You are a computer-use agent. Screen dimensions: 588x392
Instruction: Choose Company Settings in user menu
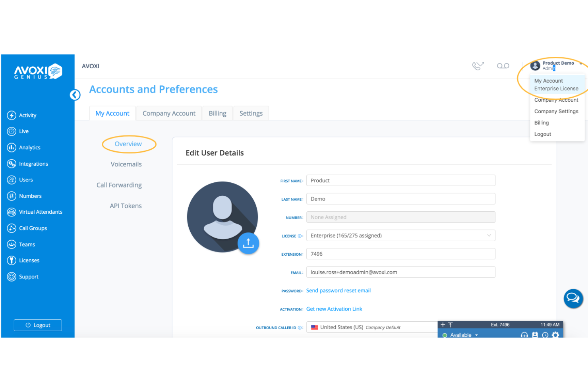coord(556,111)
